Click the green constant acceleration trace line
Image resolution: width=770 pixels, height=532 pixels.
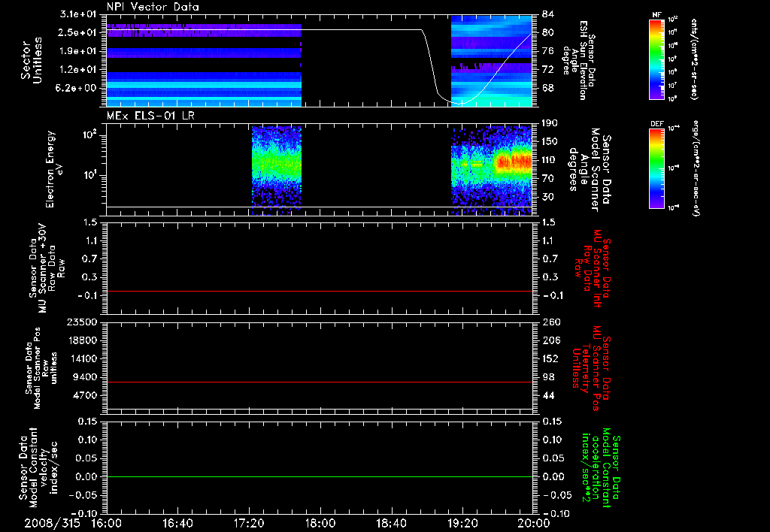point(320,476)
